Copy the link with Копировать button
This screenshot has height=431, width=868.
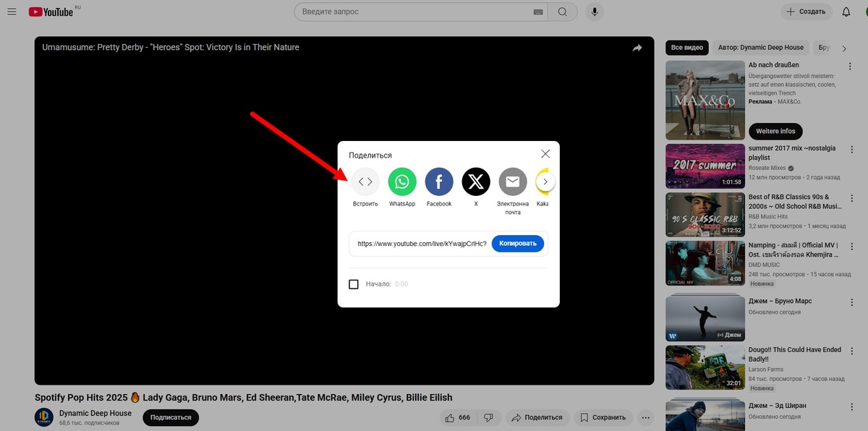tap(518, 244)
